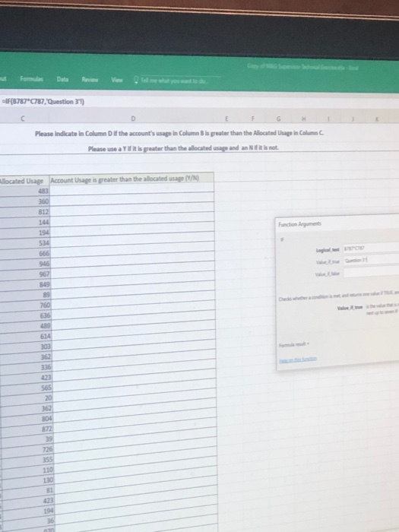Select the cell containing 666
Screen dimensions: 399x532
[24, 253]
